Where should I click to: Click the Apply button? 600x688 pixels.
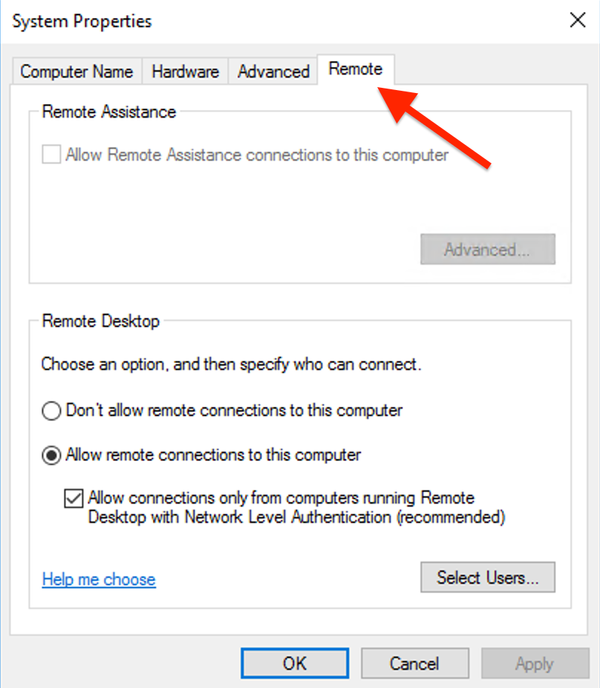pyautogui.click(x=534, y=663)
